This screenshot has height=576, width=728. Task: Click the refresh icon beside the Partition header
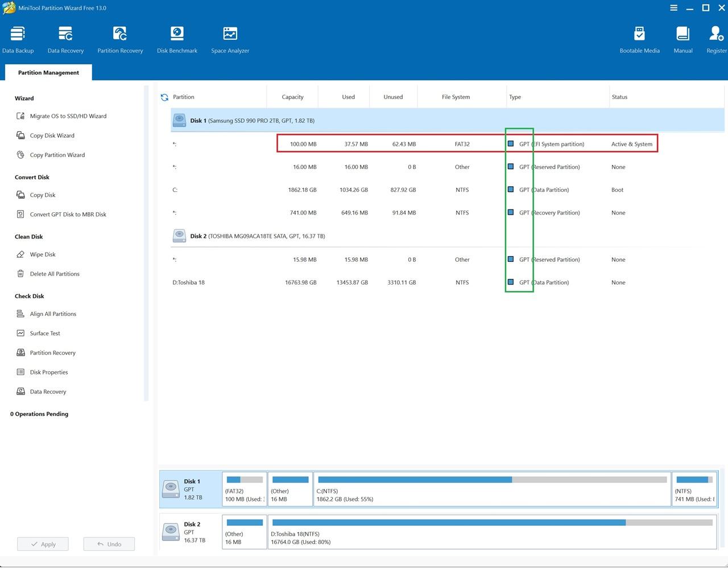(x=164, y=97)
